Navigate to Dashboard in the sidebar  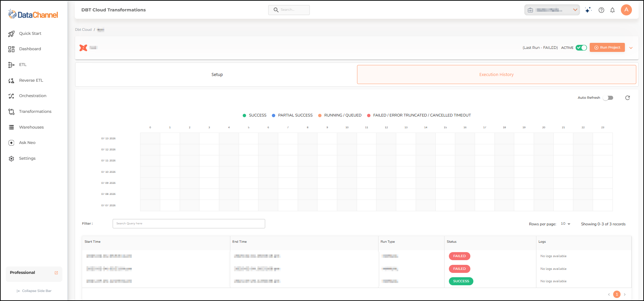point(30,49)
